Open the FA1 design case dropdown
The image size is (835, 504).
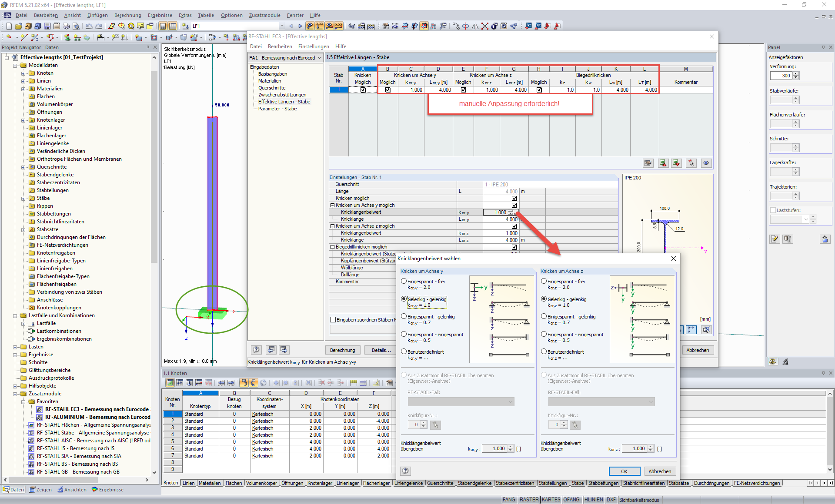click(x=319, y=58)
